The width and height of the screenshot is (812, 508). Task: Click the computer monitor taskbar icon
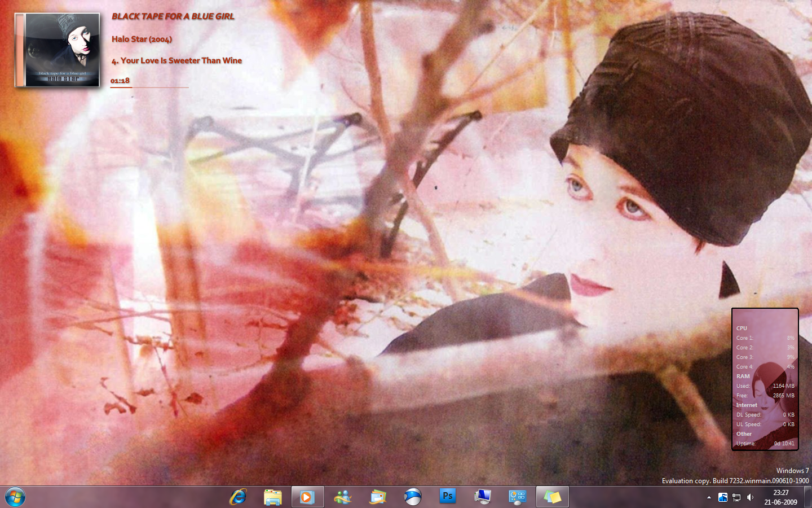[x=483, y=497]
